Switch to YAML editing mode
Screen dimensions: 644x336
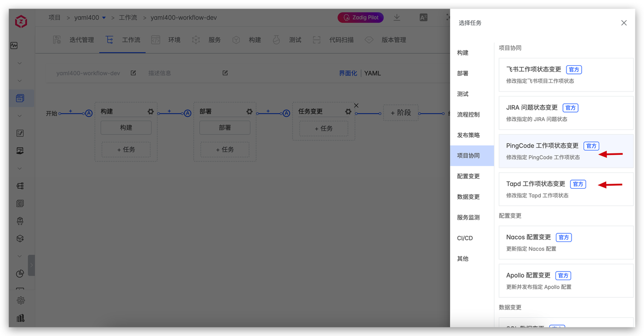click(373, 73)
